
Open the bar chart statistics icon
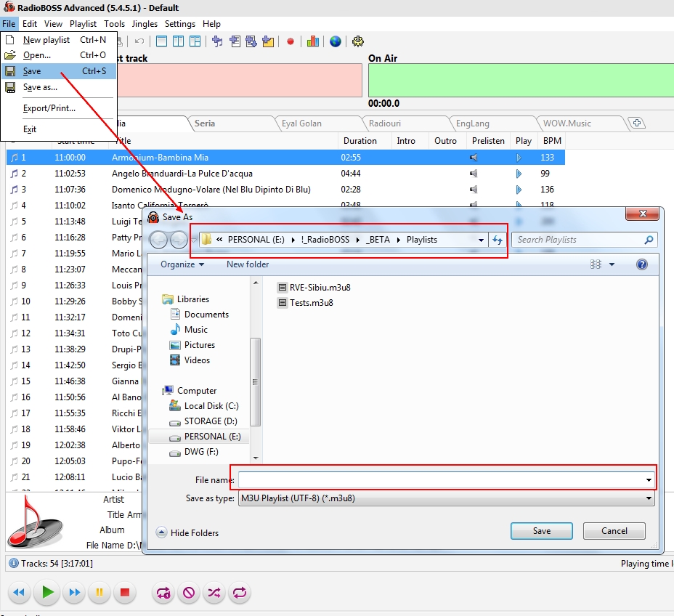(x=313, y=41)
